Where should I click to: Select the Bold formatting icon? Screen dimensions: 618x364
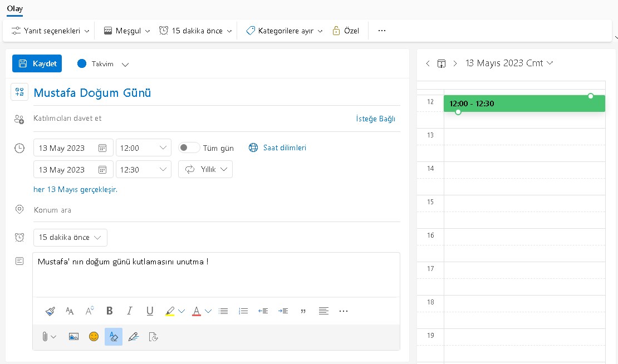click(110, 311)
